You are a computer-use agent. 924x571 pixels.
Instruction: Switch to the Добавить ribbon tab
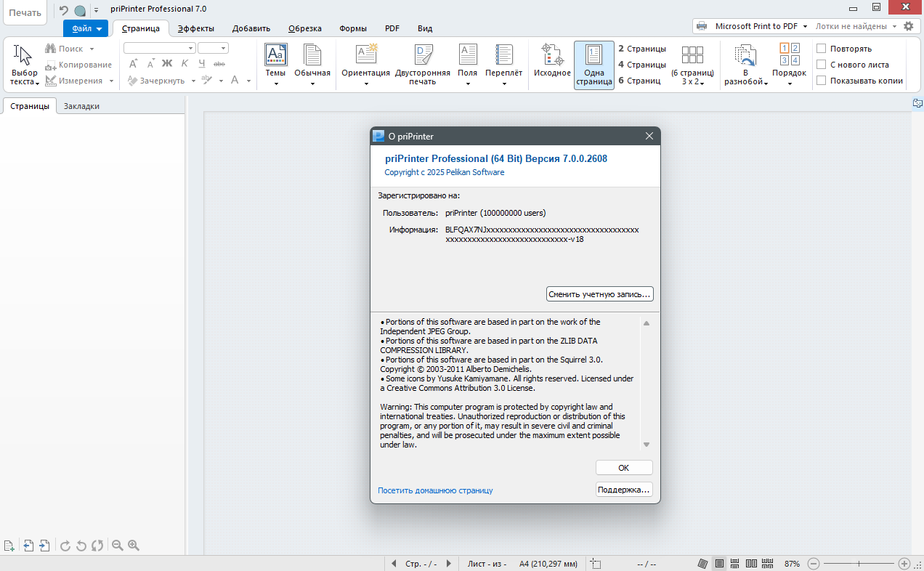(251, 28)
